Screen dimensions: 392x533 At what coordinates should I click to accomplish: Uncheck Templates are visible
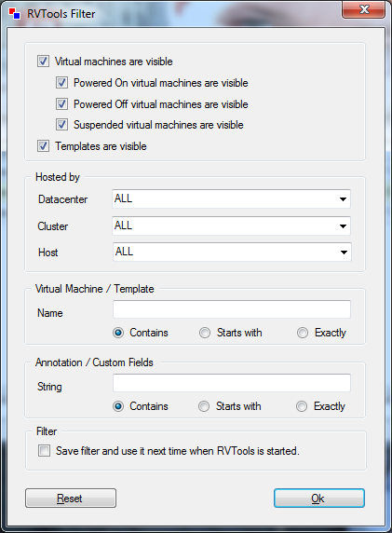point(43,146)
